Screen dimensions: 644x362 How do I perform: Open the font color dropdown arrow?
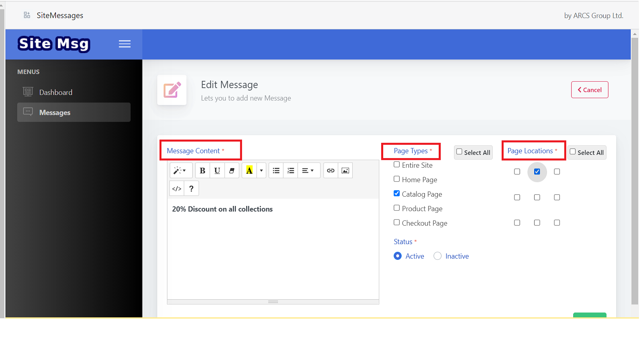point(261,170)
